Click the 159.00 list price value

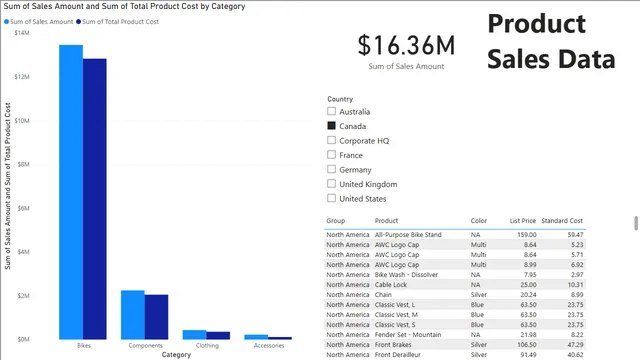click(x=527, y=235)
